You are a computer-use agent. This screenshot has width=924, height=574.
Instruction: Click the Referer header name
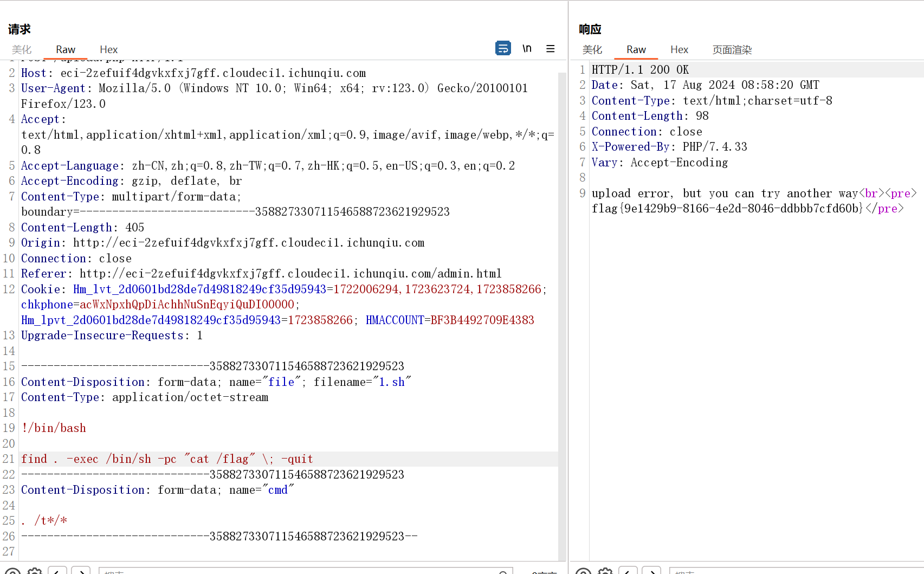[43, 273]
